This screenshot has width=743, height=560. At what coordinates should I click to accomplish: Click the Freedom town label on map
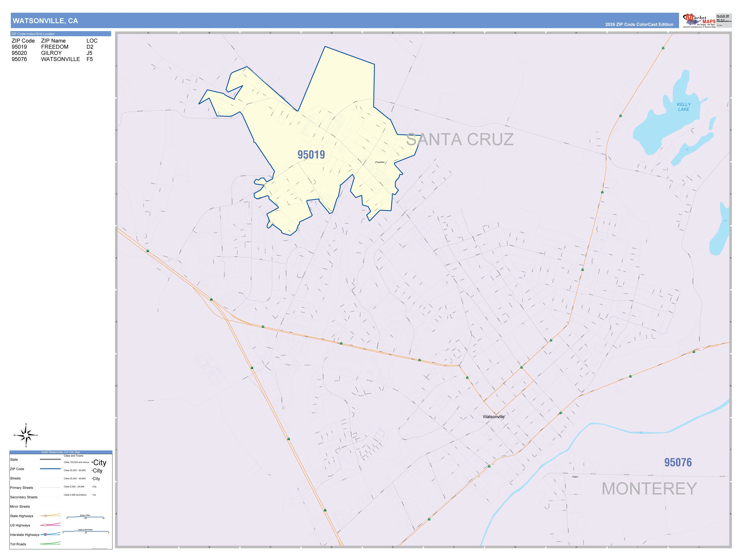click(380, 162)
